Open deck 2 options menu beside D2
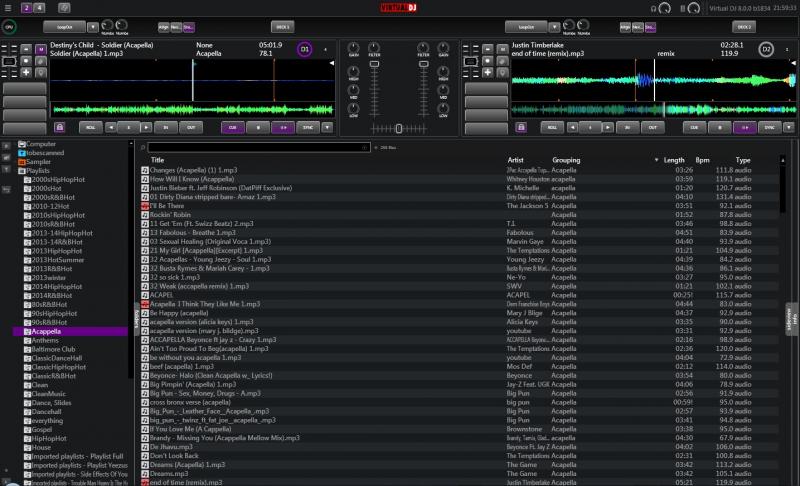Viewport: 800px width, 486px height. point(787,49)
